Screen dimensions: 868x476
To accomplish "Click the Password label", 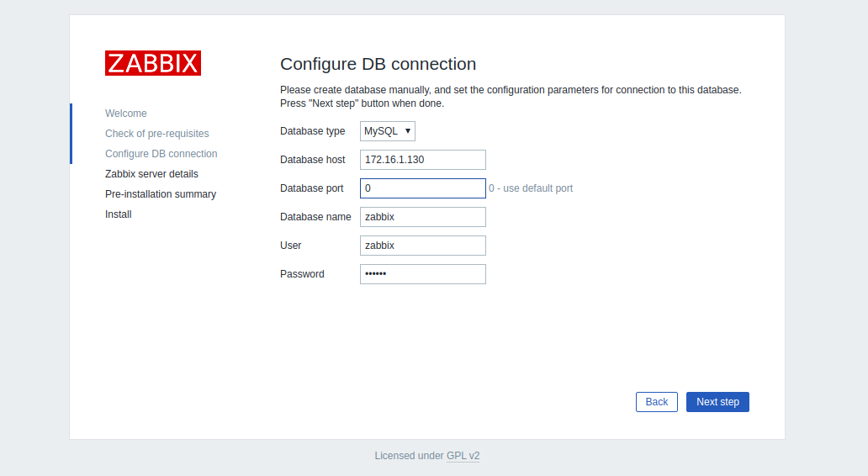I will (302, 274).
